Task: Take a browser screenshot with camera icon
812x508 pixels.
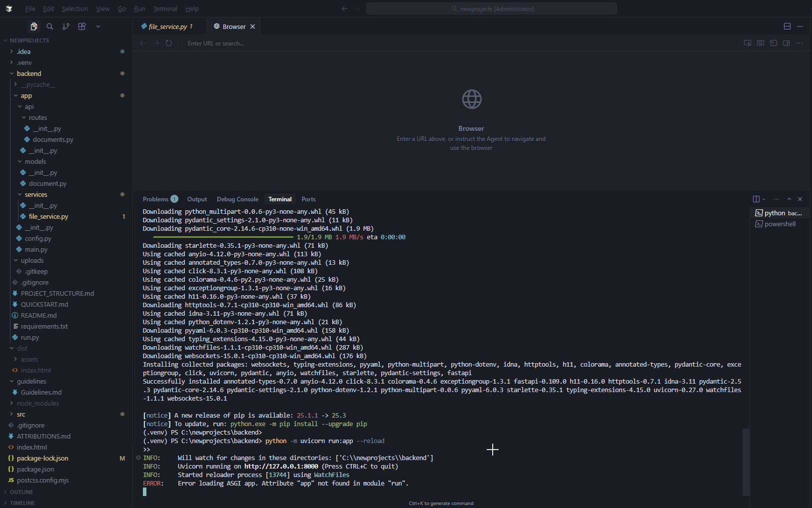Action: click(761, 43)
